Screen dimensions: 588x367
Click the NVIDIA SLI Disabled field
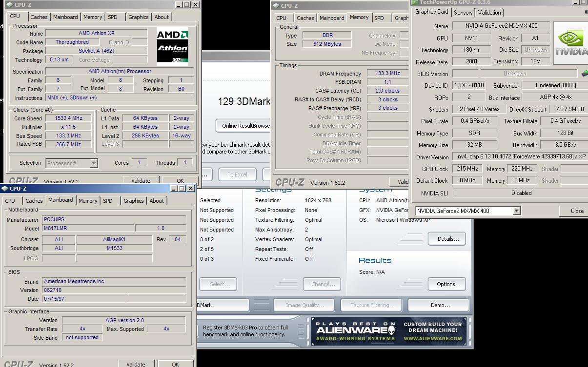(520, 193)
